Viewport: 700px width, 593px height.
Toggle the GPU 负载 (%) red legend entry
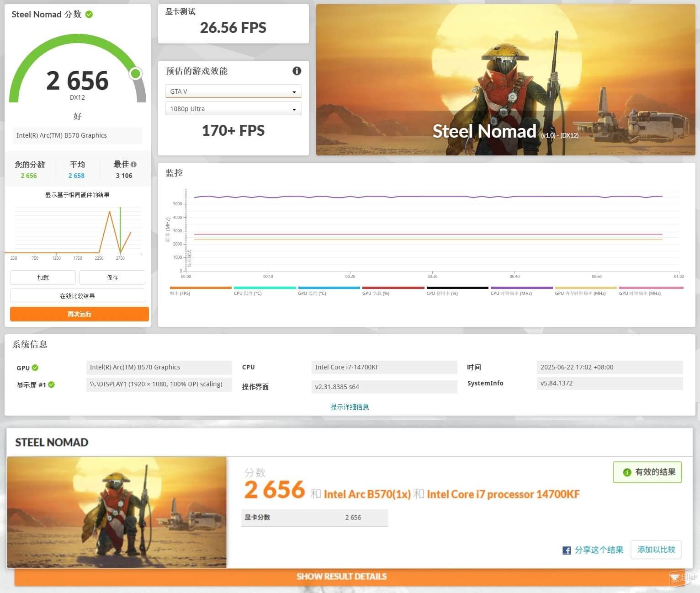(x=393, y=291)
